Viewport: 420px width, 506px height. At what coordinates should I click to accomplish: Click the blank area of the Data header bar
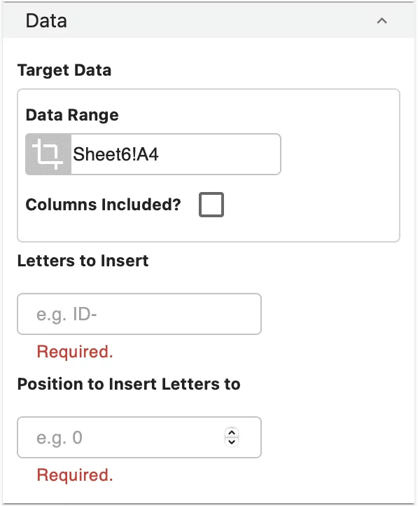[x=210, y=20]
